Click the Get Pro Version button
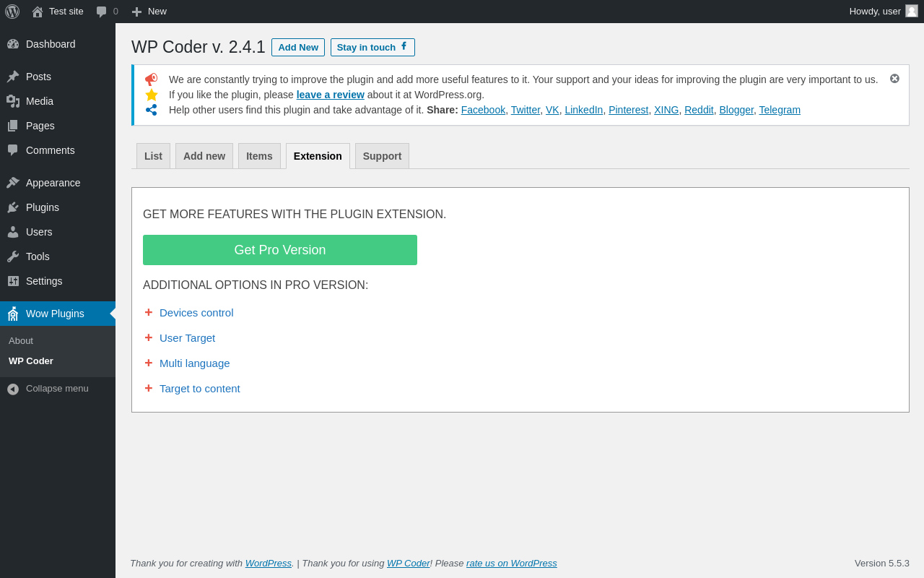Viewport: 924px width, 578px height. point(280,250)
